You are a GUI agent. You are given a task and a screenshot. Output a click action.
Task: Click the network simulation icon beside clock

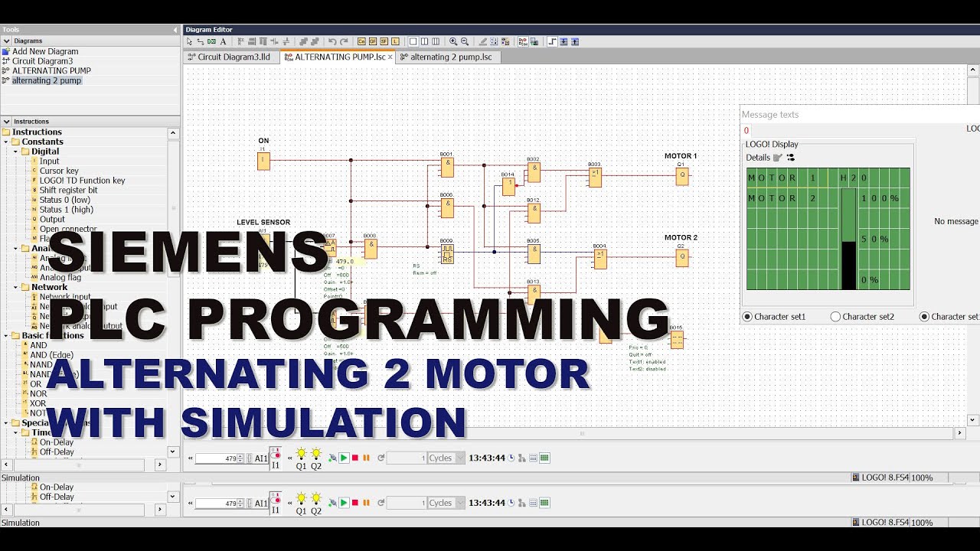point(522,458)
